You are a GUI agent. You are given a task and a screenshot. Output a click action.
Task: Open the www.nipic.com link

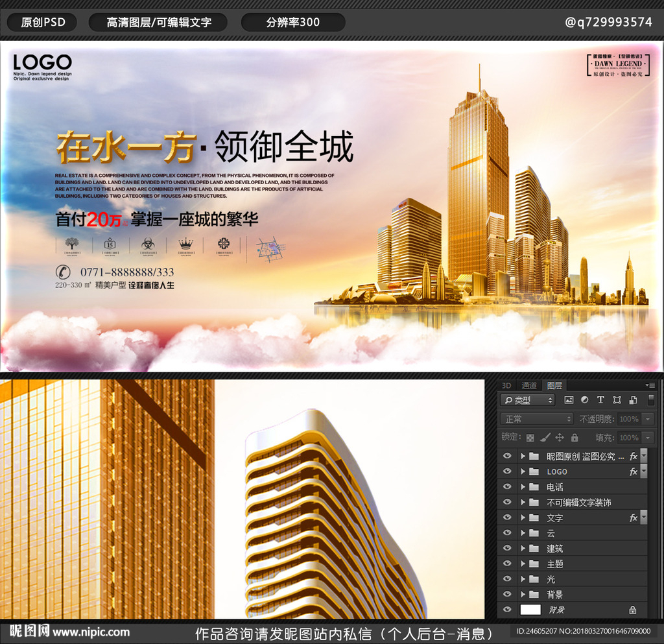[x=91, y=632]
